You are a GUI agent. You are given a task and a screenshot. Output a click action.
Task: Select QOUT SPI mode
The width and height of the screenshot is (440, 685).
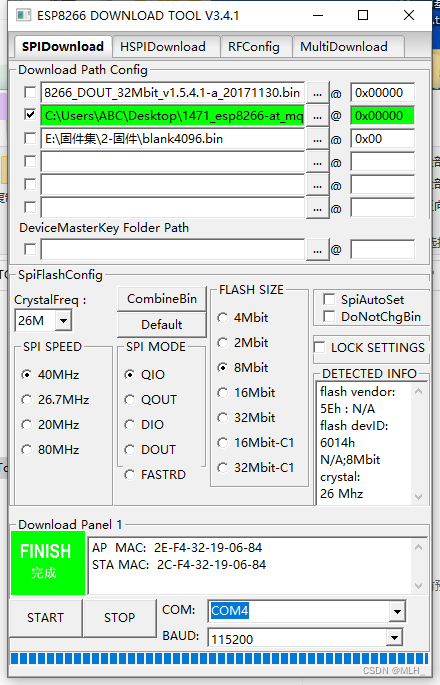coord(151,399)
